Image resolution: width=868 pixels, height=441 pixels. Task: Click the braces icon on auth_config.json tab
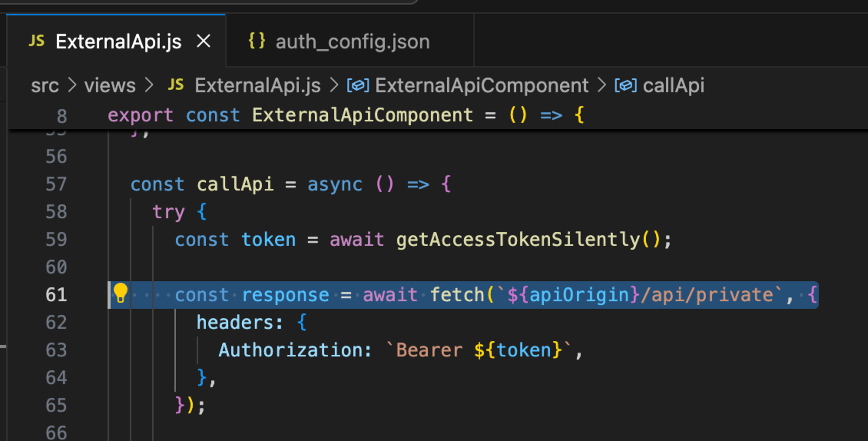point(256,41)
